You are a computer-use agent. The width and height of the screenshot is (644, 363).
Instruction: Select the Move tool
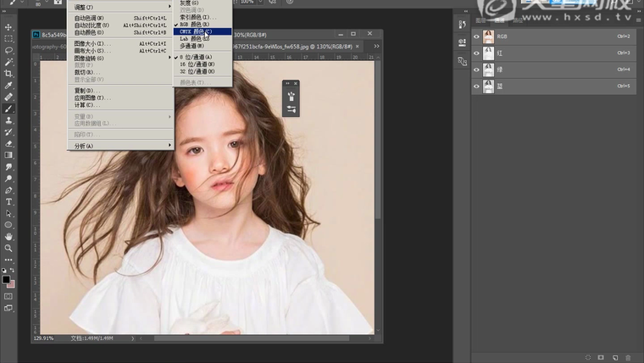tap(8, 27)
